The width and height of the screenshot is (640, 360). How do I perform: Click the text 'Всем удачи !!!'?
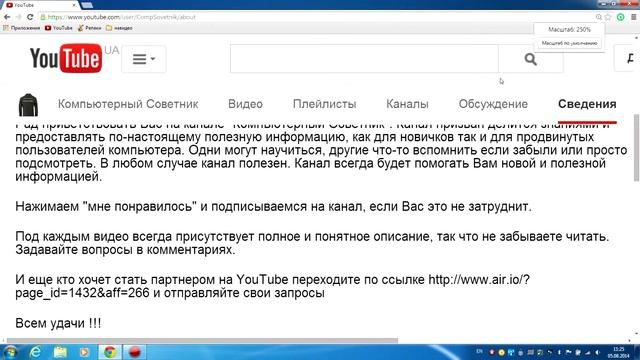(x=58, y=323)
